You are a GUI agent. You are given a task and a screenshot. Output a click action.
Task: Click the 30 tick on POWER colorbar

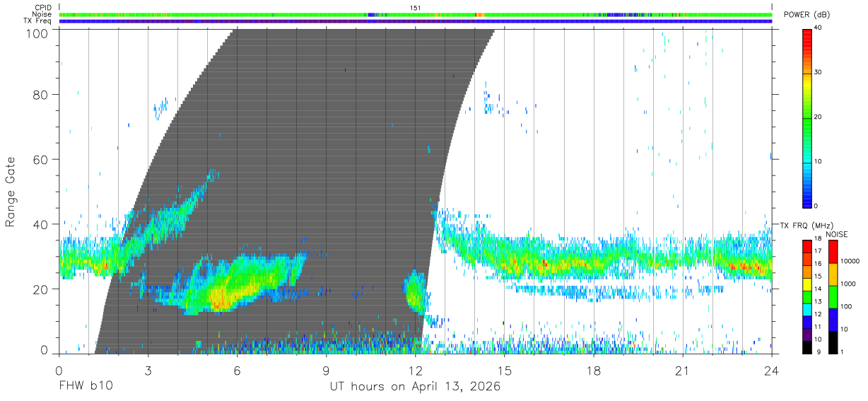point(819,73)
